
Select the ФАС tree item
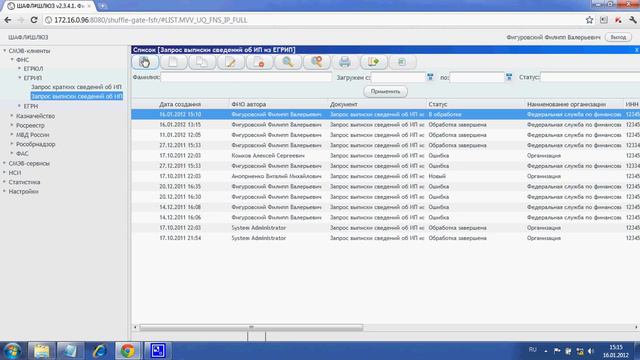click(x=22, y=153)
